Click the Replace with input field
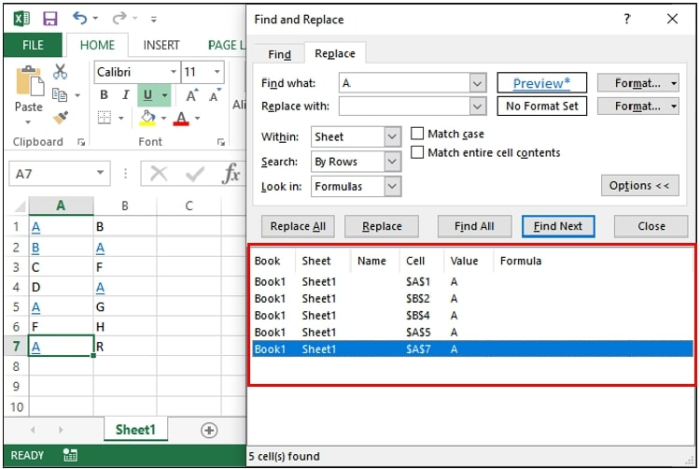The image size is (700, 469). [x=404, y=106]
